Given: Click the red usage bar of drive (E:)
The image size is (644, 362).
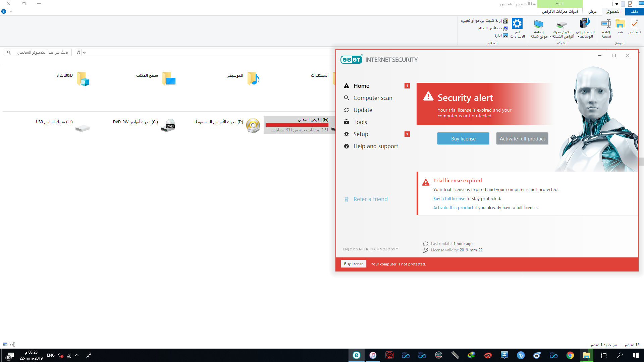Looking at the screenshot, I should pos(297,125).
